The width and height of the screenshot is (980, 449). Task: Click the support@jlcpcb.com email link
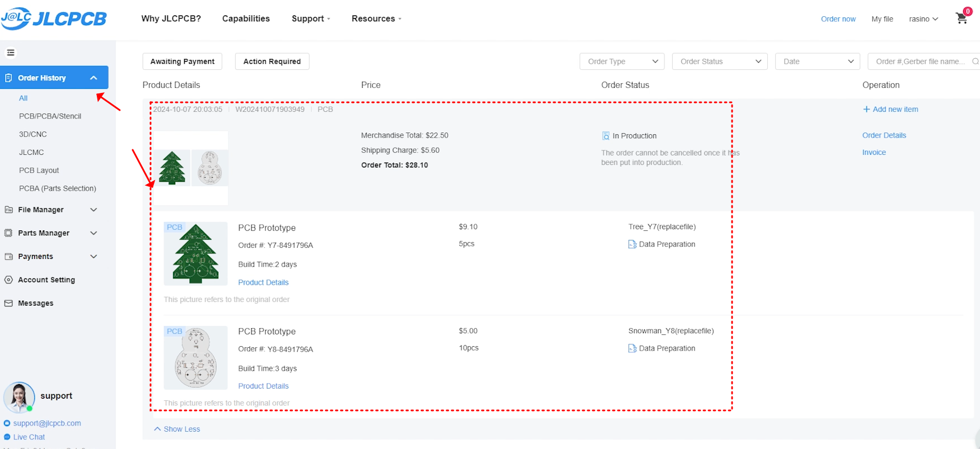(x=47, y=423)
